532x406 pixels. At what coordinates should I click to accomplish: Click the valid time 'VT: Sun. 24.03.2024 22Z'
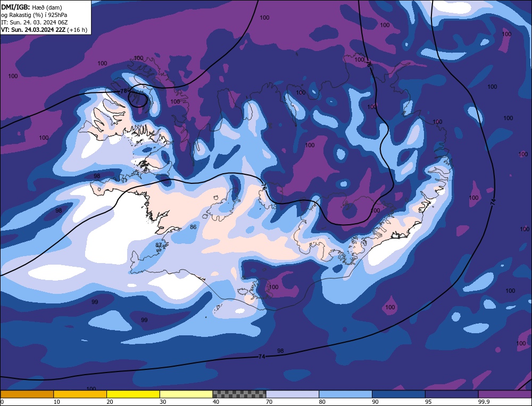coord(33,30)
